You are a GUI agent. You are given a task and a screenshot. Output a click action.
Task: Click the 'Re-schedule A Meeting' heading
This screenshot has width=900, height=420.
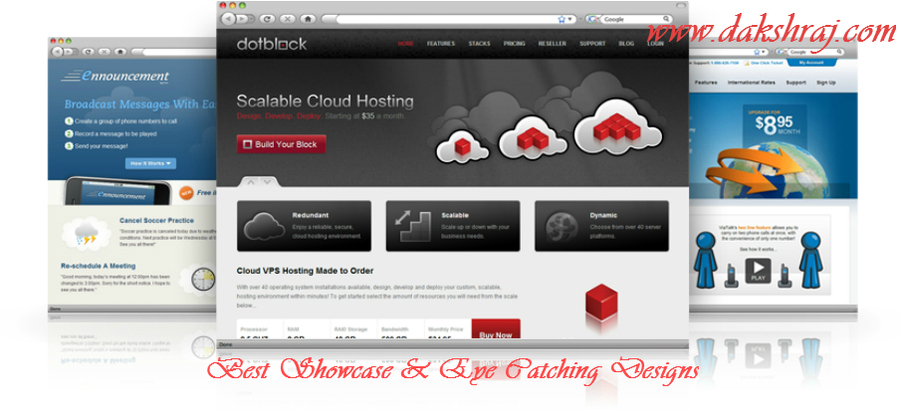98,266
